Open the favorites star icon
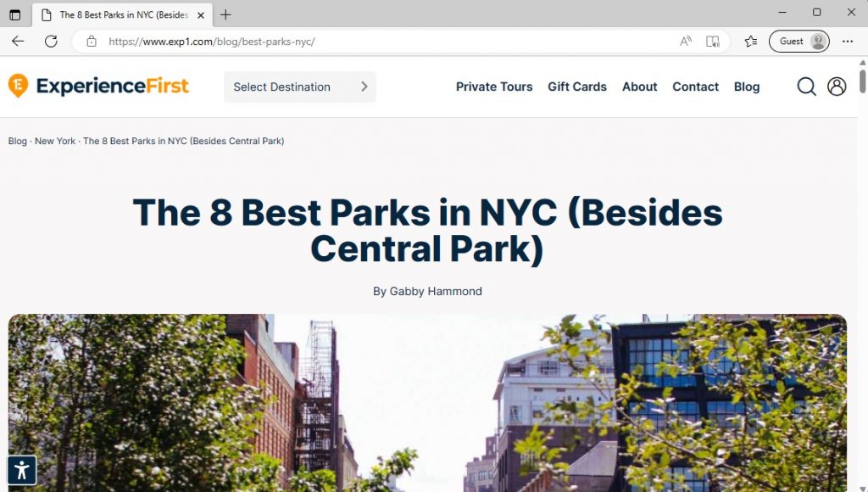The image size is (868, 492). (750, 41)
